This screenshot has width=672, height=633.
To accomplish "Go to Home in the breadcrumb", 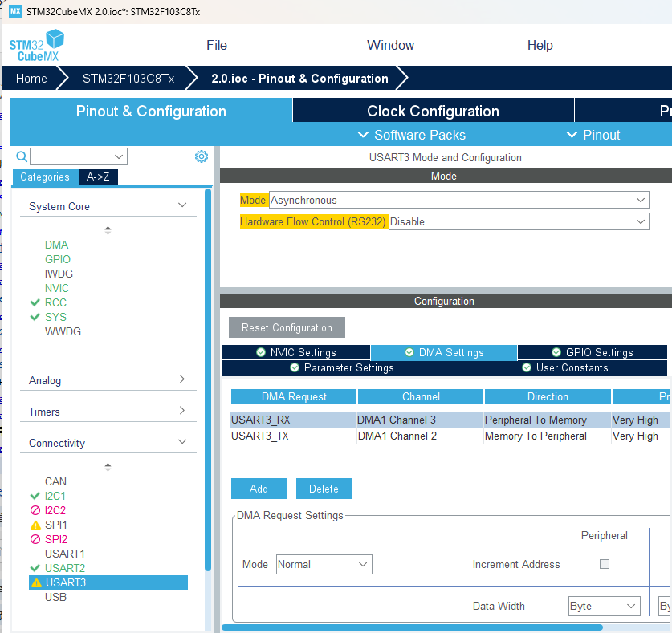I will [x=31, y=79].
